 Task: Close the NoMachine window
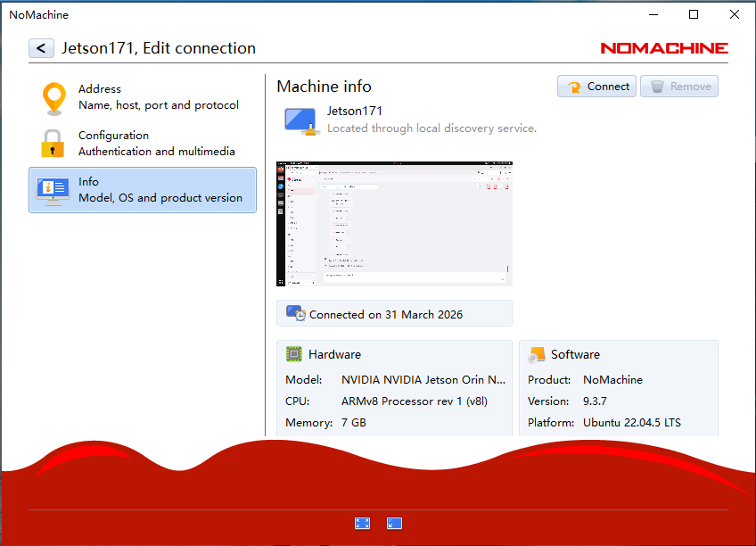[735, 14]
